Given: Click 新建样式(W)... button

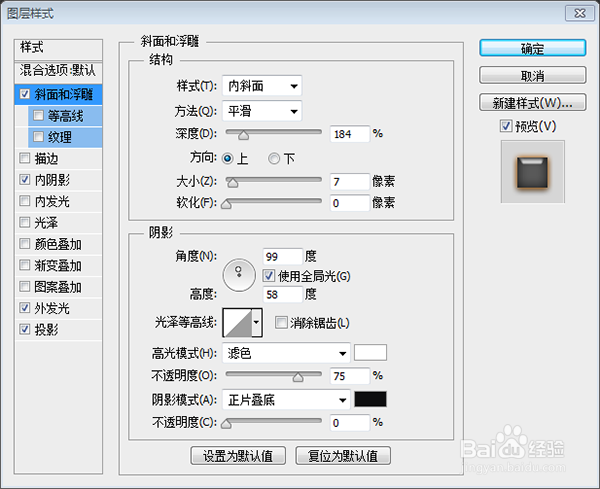Looking at the screenshot, I should pyautogui.click(x=532, y=103).
